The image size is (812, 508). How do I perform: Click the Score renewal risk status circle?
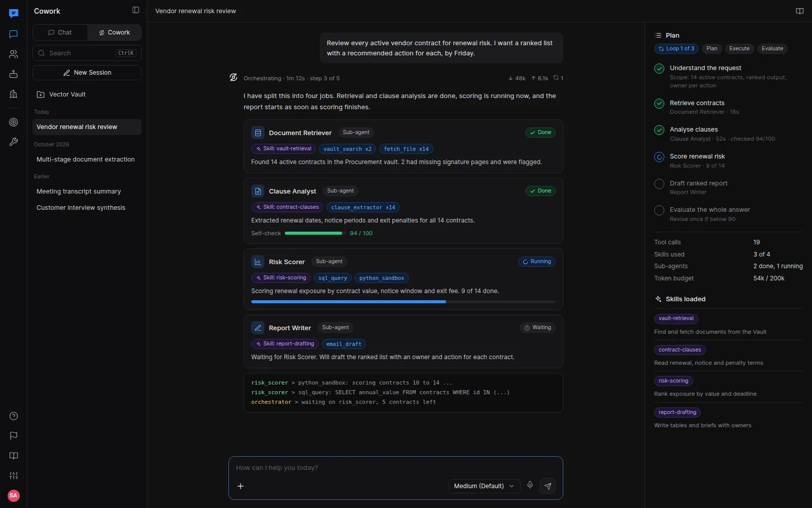click(x=659, y=157)
